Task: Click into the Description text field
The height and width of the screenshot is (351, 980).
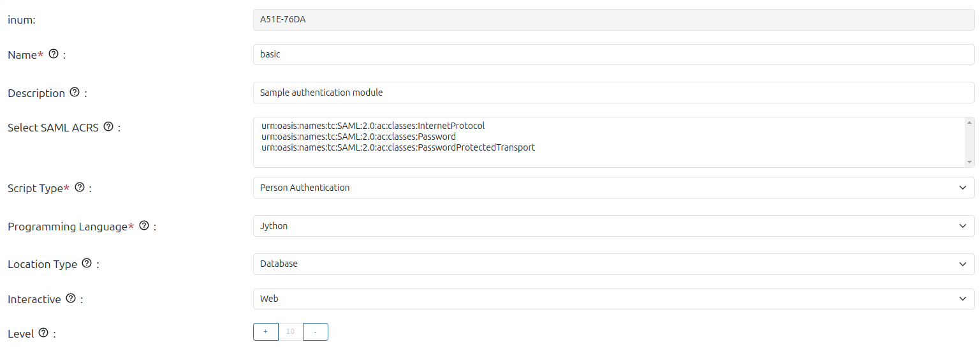Action: [613, 93]
